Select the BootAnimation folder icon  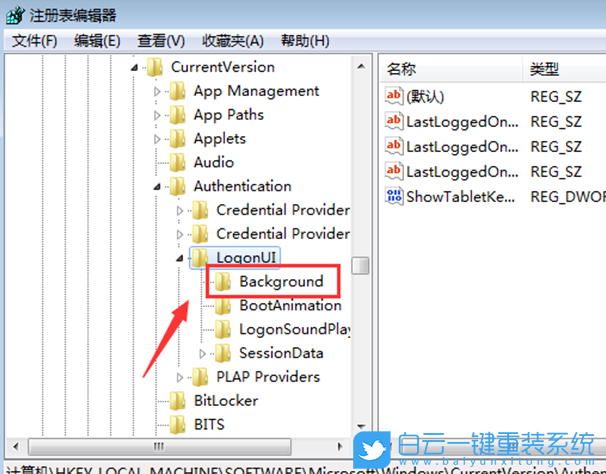[x=223, y=305]
